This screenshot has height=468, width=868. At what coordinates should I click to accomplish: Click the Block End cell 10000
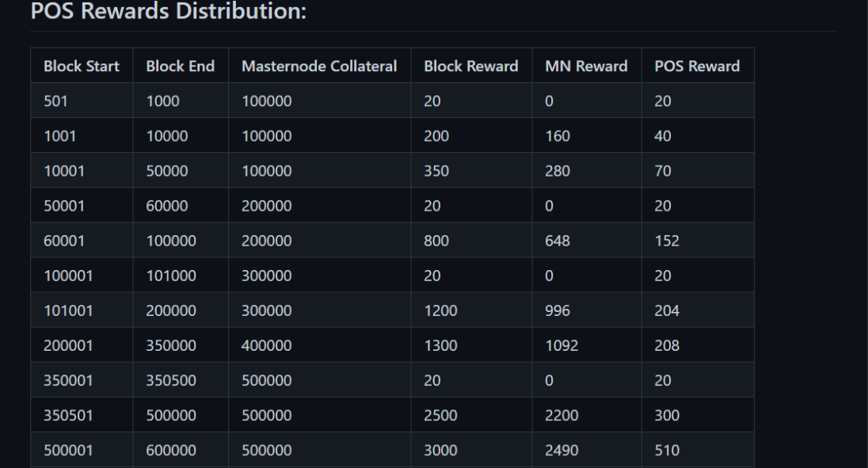pos(166,135)
